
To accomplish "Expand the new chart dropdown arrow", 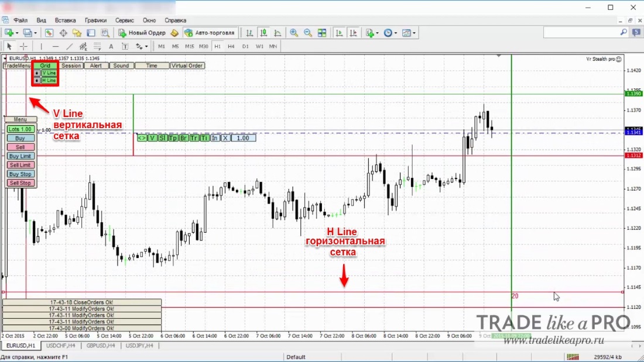I will (17, 33).
